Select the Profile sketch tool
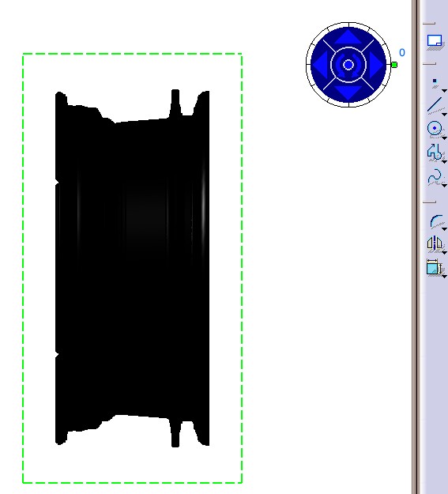The width and height of the screenshot is (448, 494). coord(435,153)
